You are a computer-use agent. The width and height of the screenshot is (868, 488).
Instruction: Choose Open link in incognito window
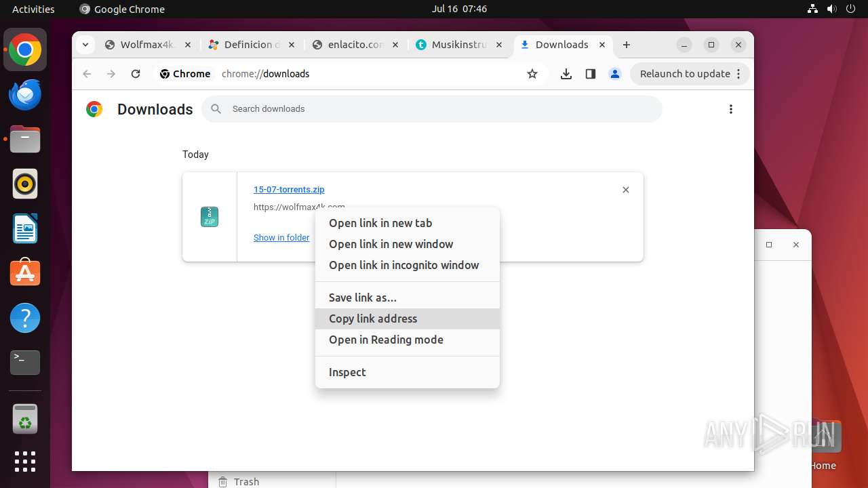click(408, 265)
